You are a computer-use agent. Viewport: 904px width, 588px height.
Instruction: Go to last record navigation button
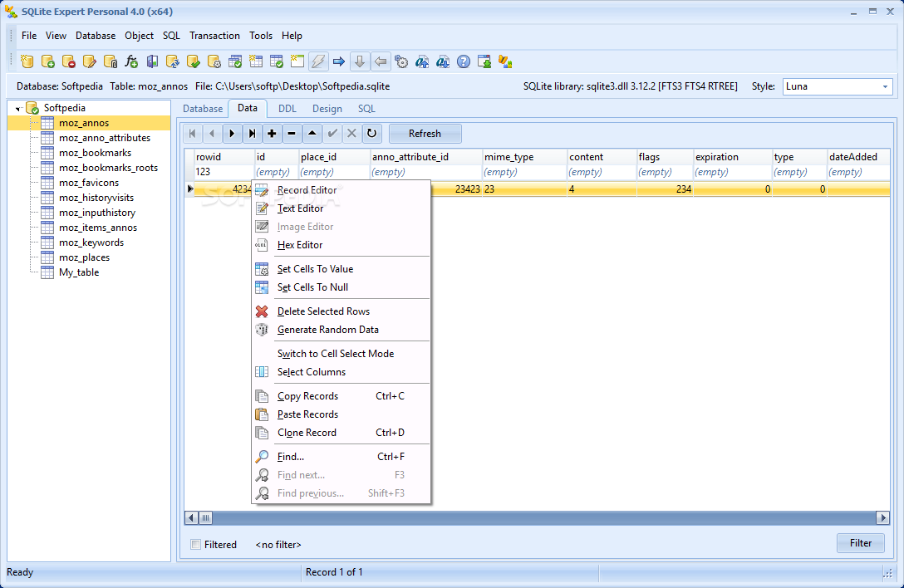252,134
